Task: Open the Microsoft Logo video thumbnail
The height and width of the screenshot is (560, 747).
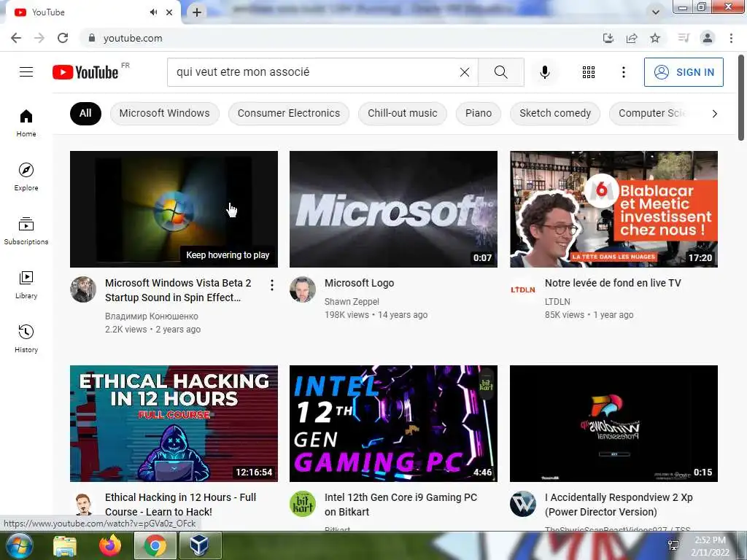Action: [x=393, y=209]
